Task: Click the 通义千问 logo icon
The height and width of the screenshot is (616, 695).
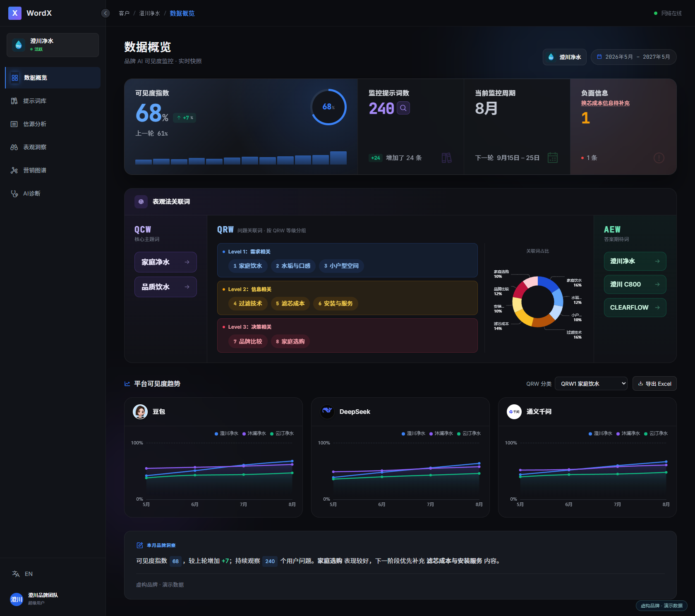Action: coord(514,412)
